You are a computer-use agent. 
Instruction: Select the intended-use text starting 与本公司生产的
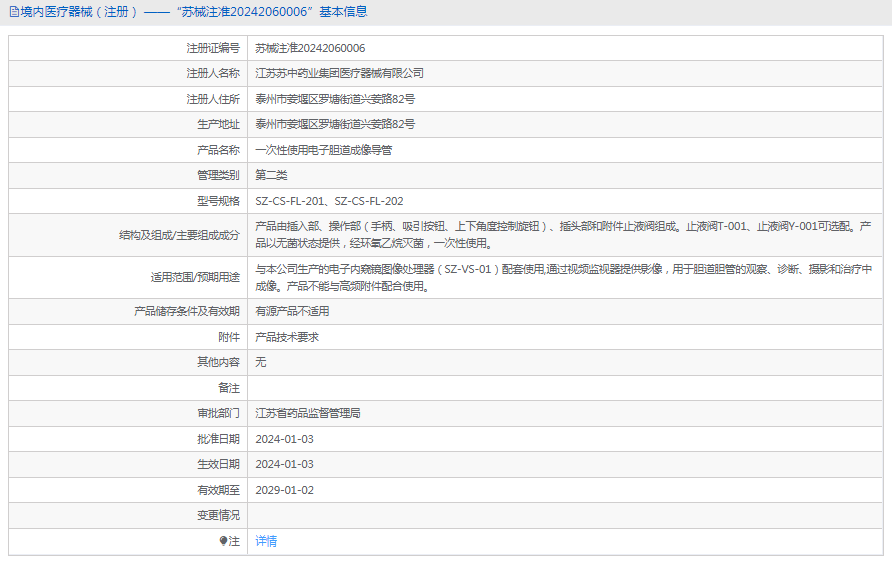pos(564,277)
